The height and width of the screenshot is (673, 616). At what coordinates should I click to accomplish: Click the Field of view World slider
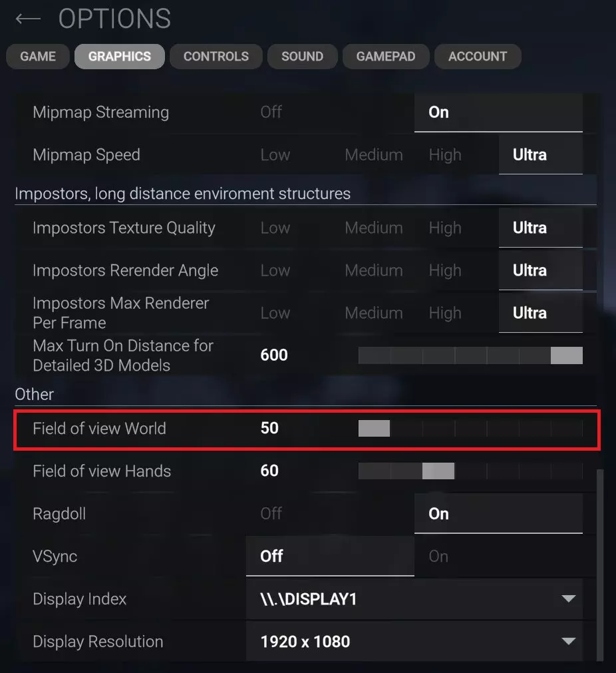tap(470, 429)
